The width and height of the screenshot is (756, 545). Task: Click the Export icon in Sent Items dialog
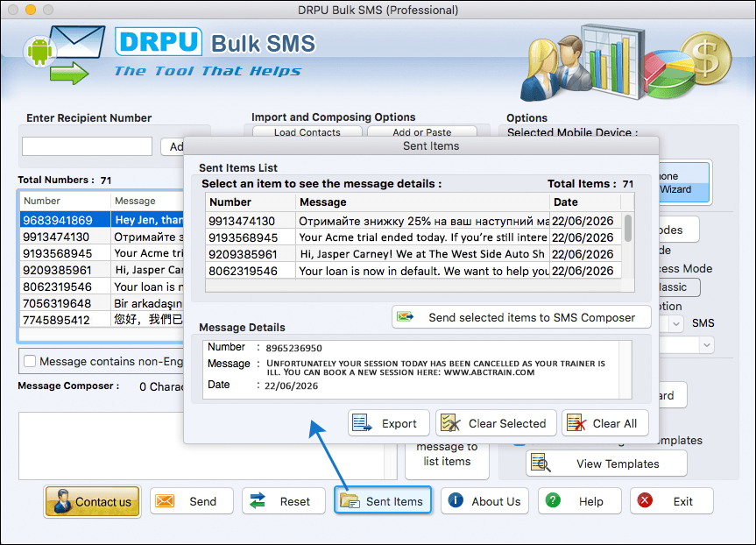coord(362,423)
